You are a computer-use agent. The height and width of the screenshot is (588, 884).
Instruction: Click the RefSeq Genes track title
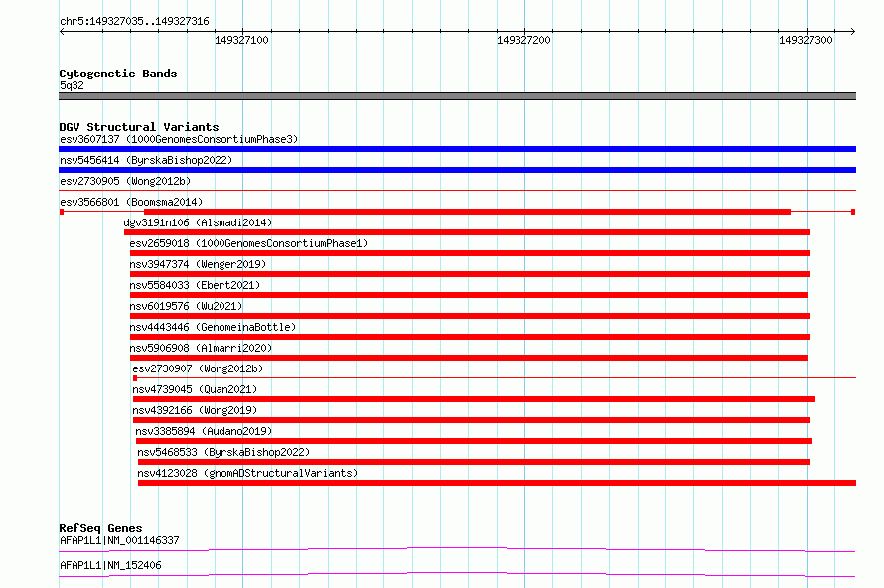pos(100,528)
